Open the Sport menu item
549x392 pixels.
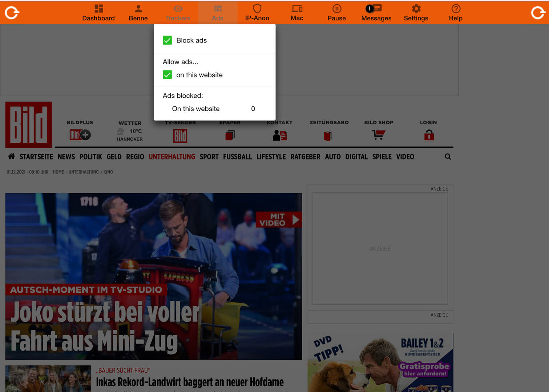click(x=209, y=157)
